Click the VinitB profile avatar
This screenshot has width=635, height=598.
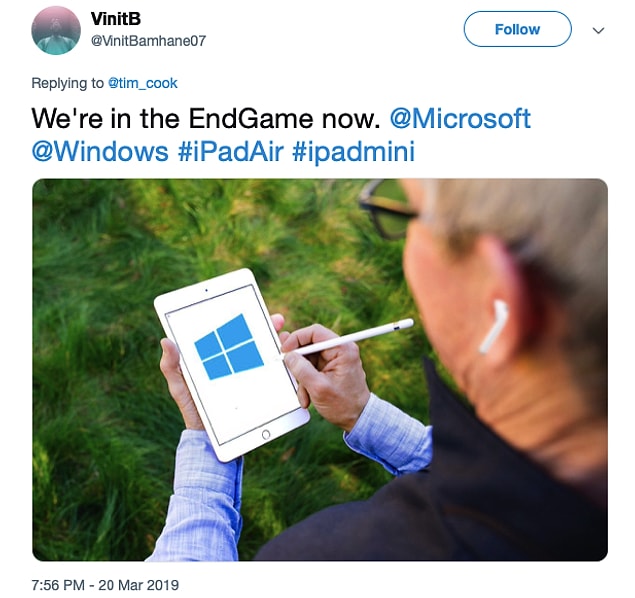(56, 30)
